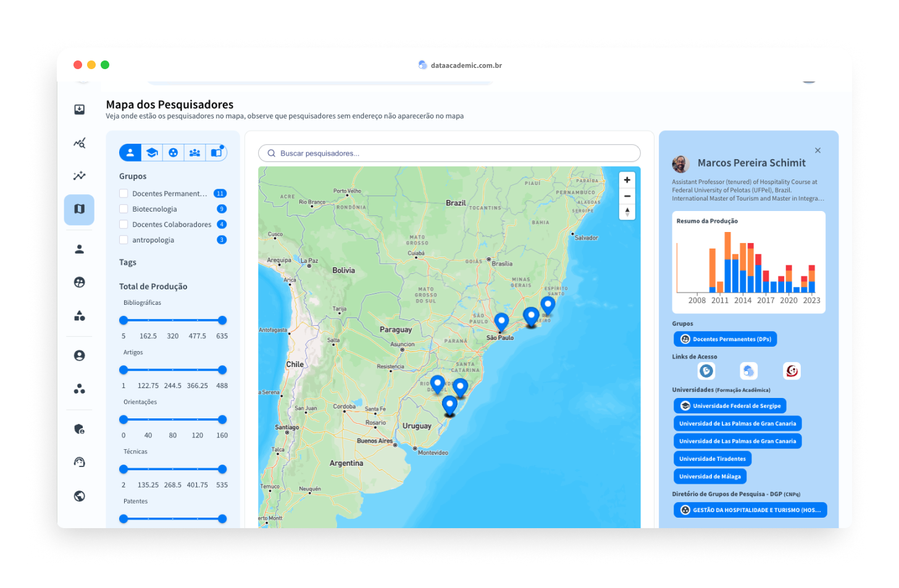Click the Docentes Permanentes count badge 11

point(220,194)
